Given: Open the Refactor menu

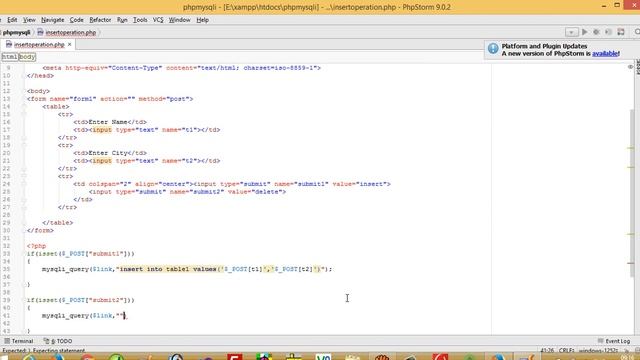Looking at the screenshot, I should tap(100, 20).
